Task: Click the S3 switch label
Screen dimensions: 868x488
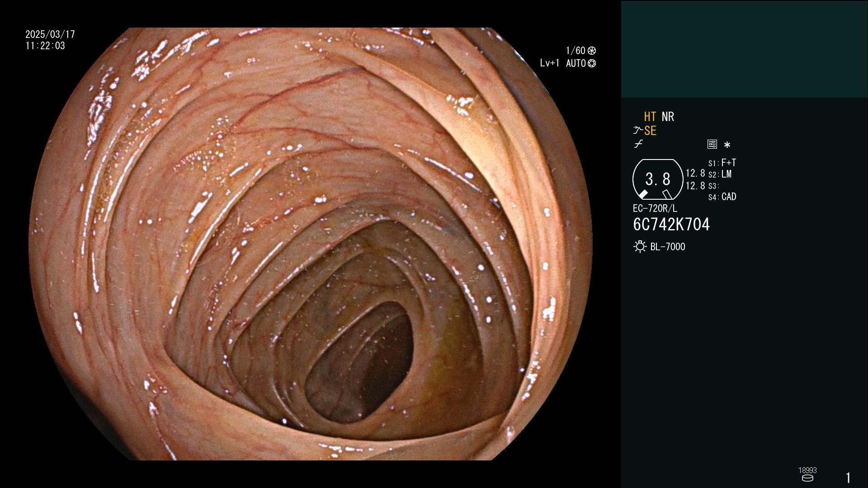Action: pyautogui.click(x=713, y=186)
